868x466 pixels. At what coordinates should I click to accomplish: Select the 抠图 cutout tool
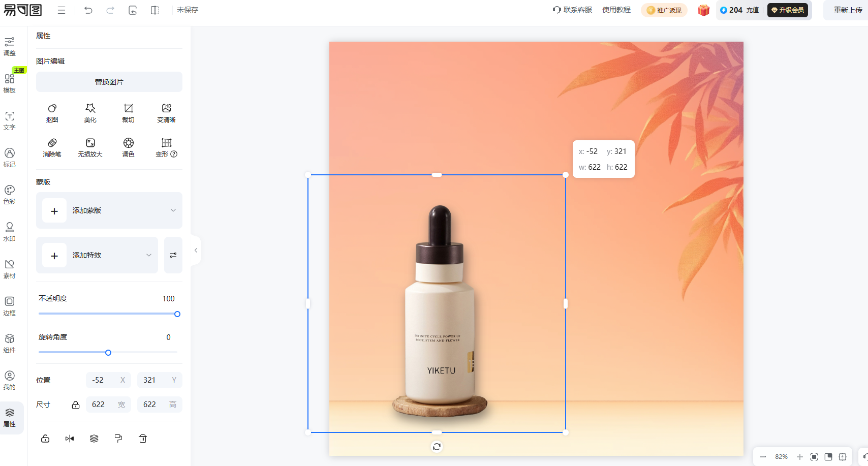click(x=52, y=113)
